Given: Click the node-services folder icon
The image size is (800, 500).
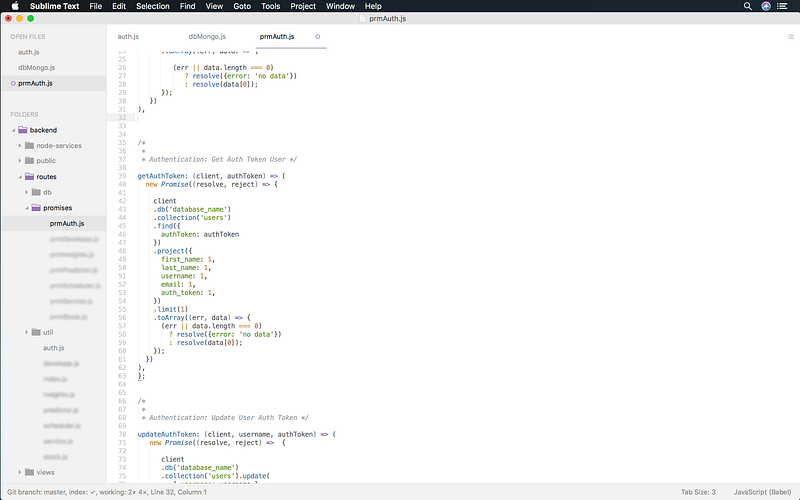Looking at the screenshot, I should pos(30,145).
